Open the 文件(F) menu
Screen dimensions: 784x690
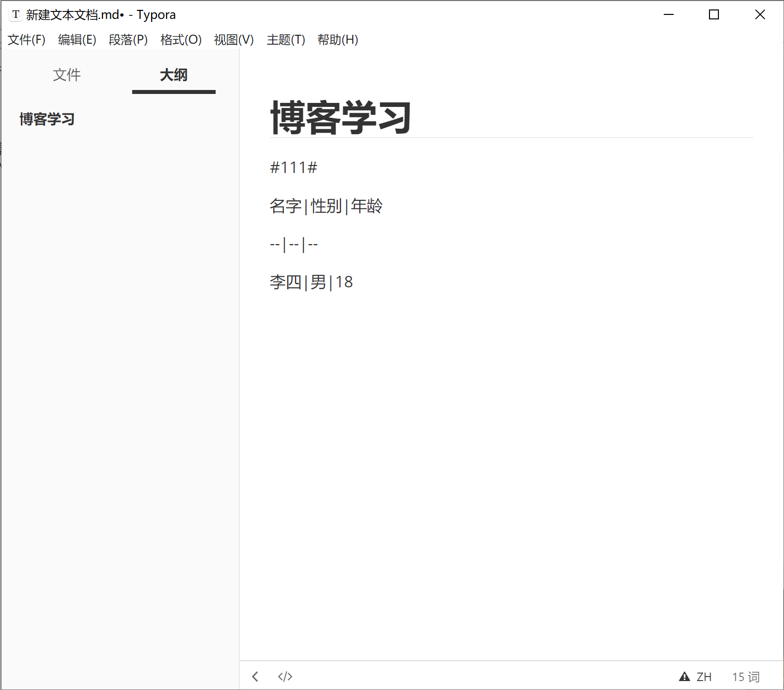(x=26, y=40)
